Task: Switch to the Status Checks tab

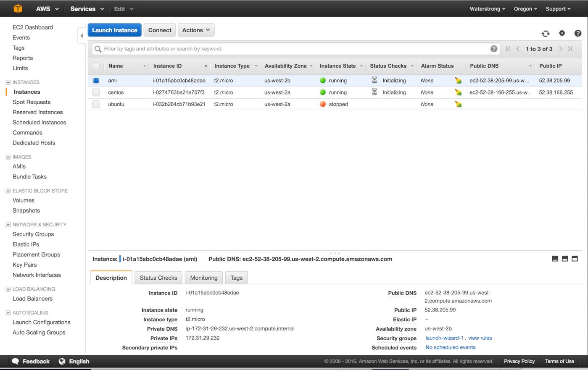Action: [x=158, y=278]
